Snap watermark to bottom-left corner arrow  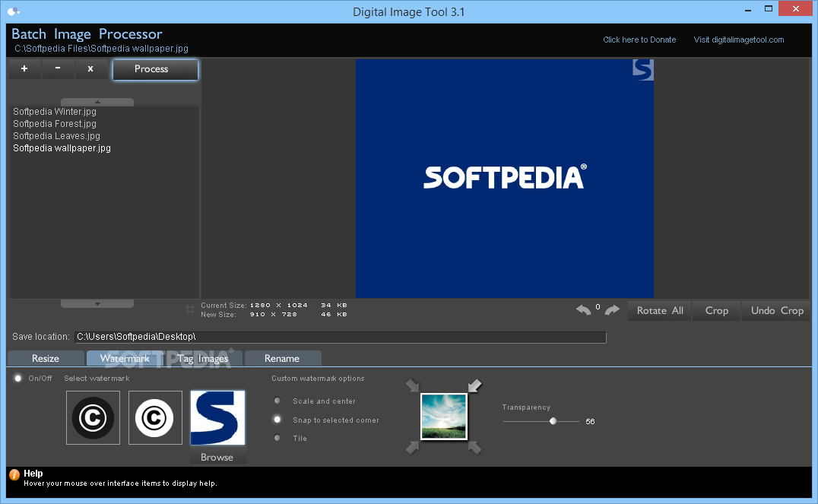pyautogui.click(x=413, y=448)
